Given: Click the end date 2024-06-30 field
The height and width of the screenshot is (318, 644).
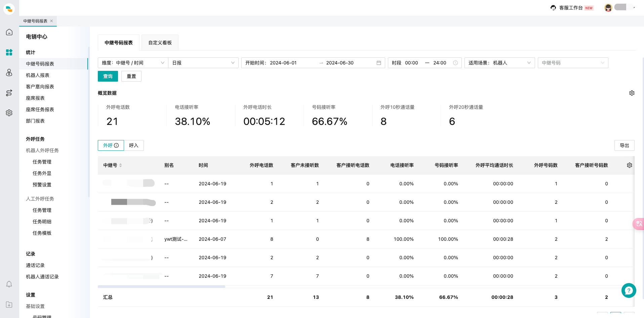Looking at the screenshot, I should 340,63.
